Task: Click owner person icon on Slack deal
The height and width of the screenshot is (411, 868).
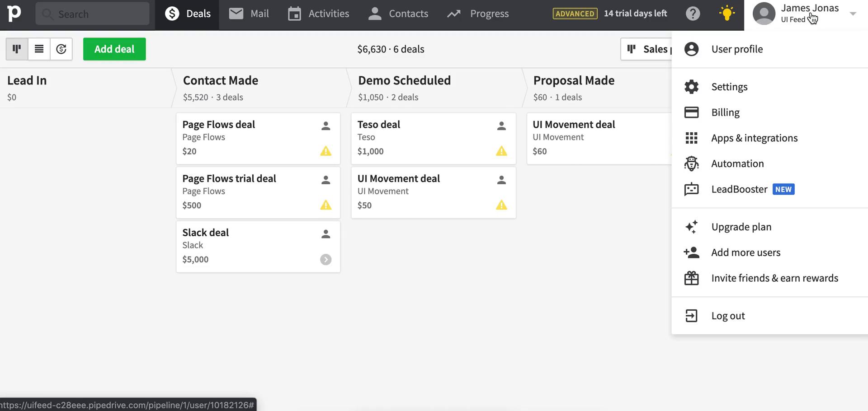Action: click(x=326, y=234)
